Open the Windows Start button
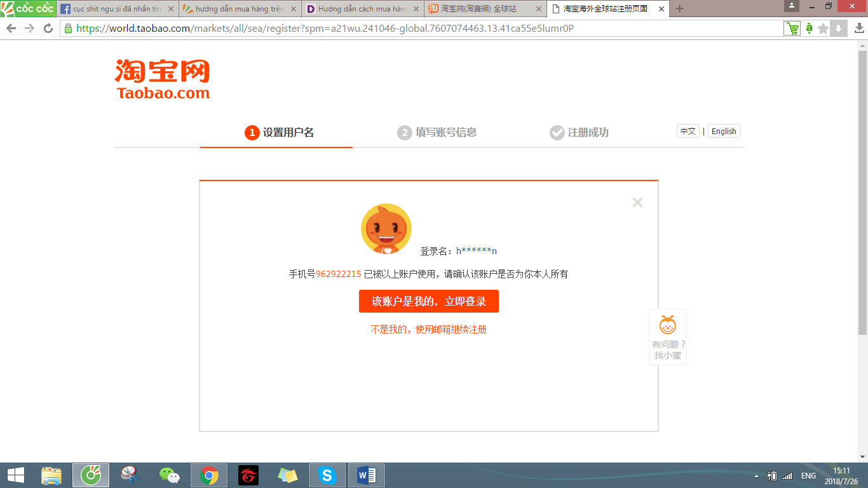Viewport: 868px width, 488px height. [x=16, y=475]
